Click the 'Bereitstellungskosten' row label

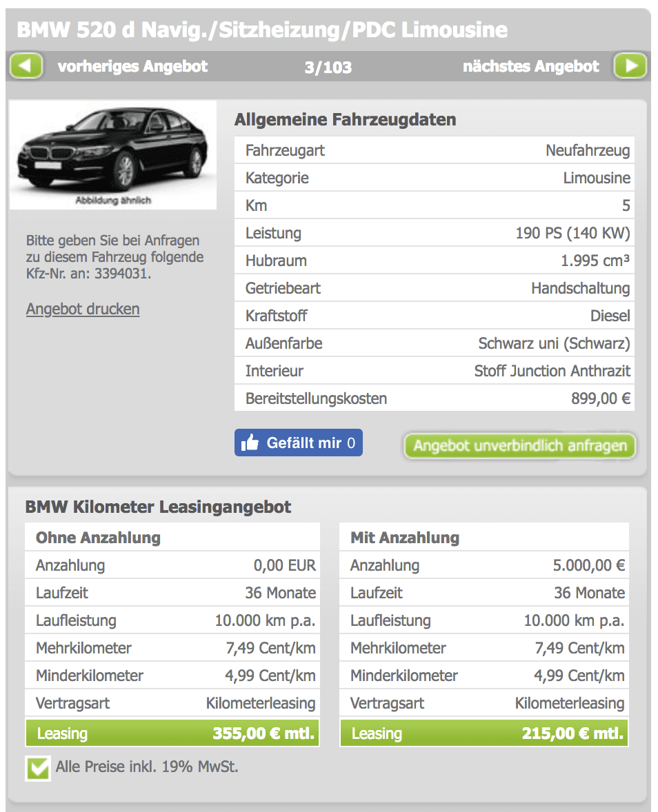(x=316, y=398)
